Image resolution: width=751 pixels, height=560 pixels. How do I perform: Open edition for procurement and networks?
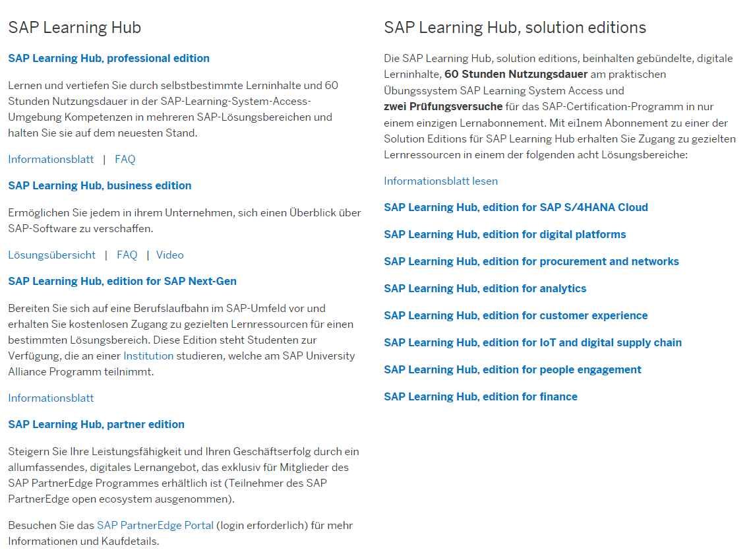pyautogui.click(x=531, y=262)
